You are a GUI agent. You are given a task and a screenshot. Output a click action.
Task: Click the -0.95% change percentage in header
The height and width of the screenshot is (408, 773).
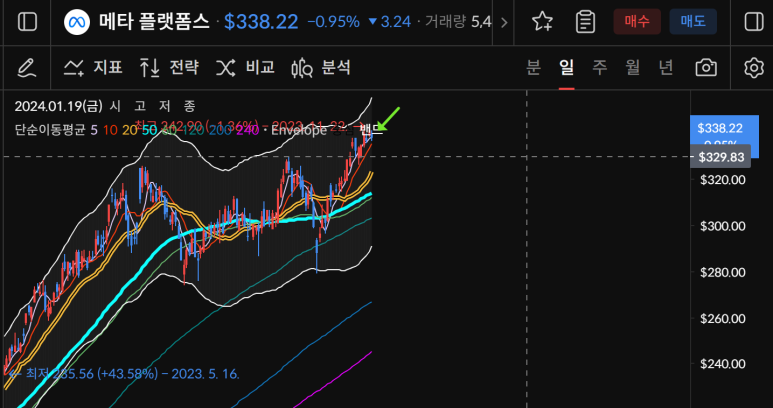(x=334, y=22)
